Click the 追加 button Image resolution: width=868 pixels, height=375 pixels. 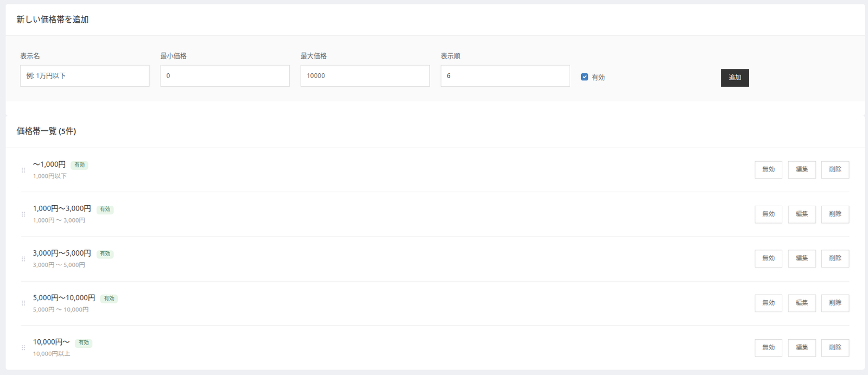pyautogui.click(x=735, y=78)
